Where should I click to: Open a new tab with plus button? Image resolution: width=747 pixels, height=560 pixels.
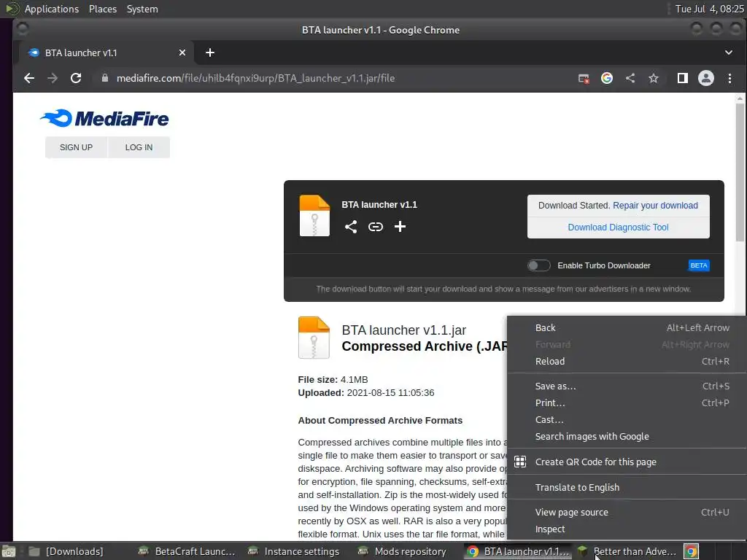coord(210,52)
